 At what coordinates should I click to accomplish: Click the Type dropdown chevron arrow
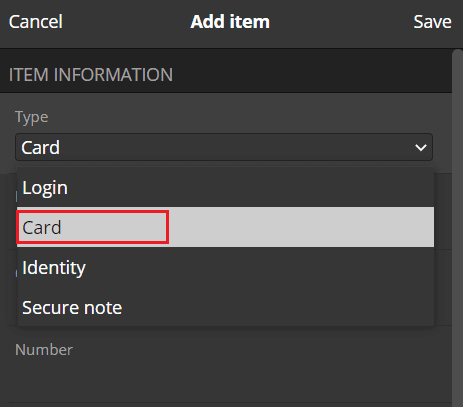[x=421, y=147]
